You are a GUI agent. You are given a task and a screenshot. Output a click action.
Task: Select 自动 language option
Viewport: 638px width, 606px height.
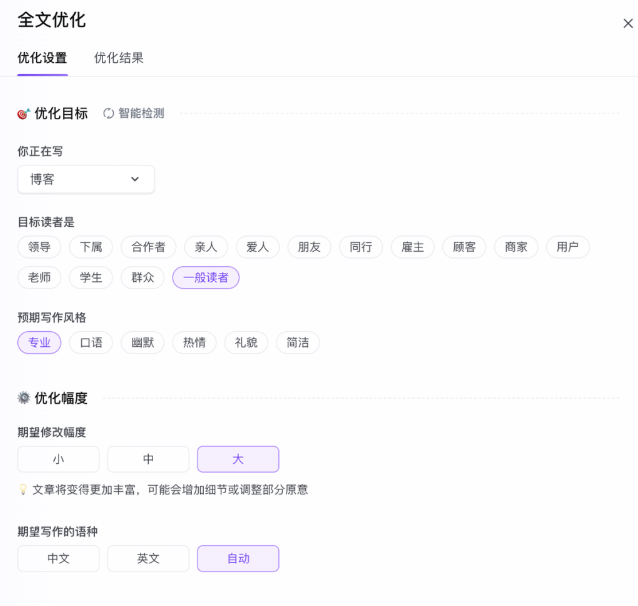coord(238,558)
